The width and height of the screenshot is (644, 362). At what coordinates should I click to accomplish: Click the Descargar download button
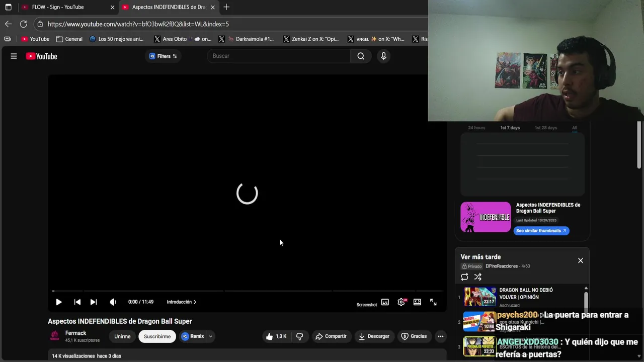coord(374,336)
